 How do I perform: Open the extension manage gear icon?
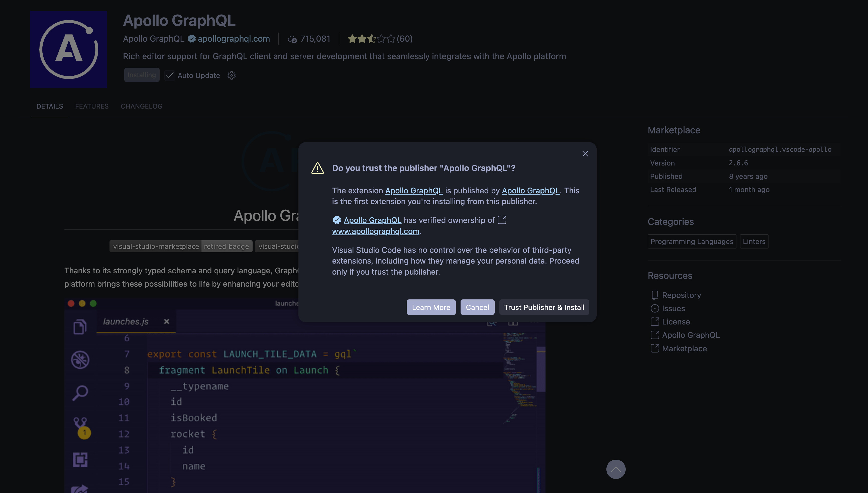231,75
